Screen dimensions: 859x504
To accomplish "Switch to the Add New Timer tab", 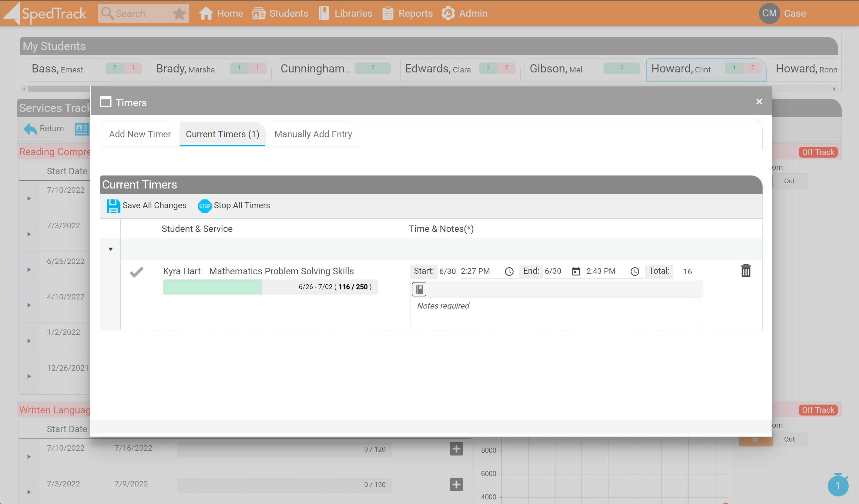I will [x=140, y=134].
